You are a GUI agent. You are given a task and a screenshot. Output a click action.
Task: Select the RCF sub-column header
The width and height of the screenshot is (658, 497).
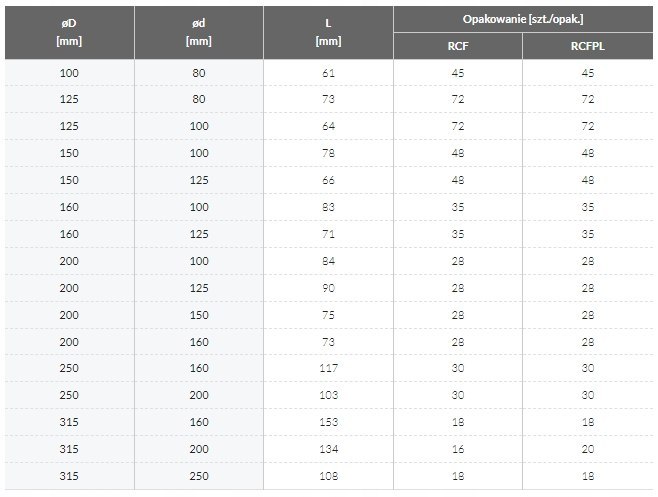point(458,45)
